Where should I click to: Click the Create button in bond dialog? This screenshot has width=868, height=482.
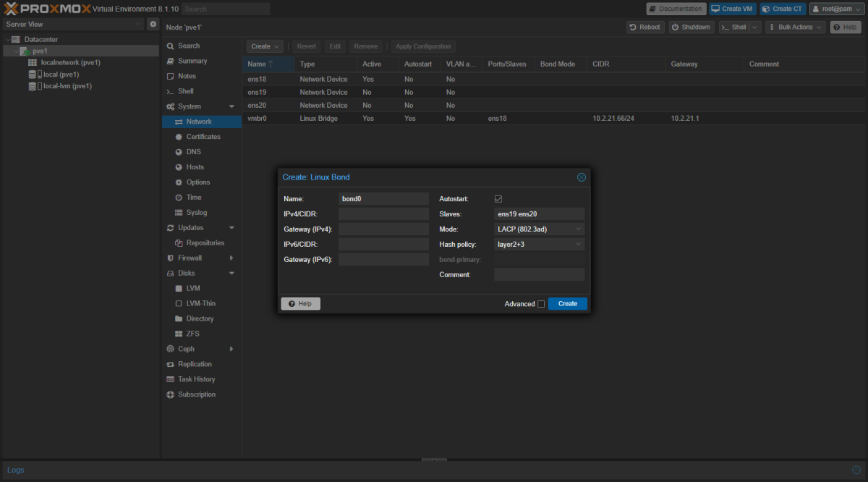568,304
